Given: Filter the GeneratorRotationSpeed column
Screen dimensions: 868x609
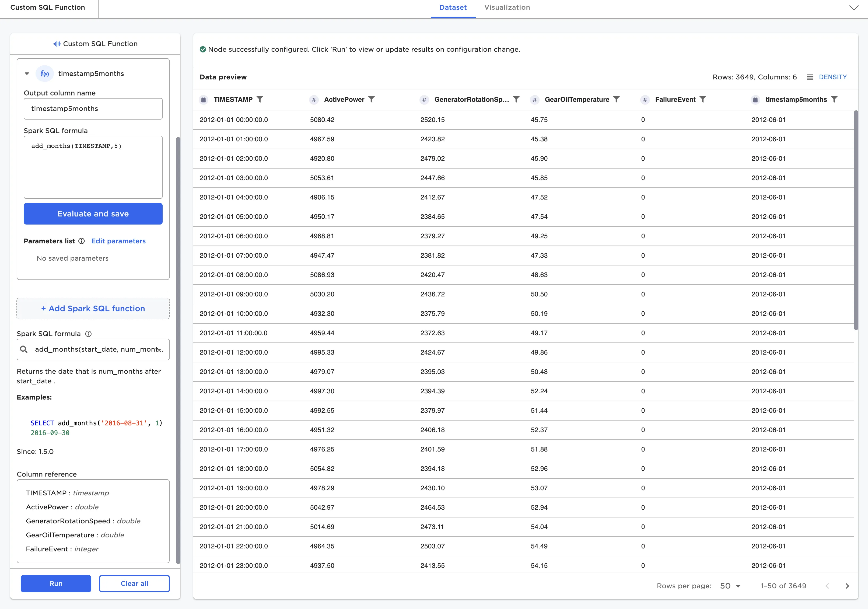Looking at the screenshot, I should pos(516,99).
